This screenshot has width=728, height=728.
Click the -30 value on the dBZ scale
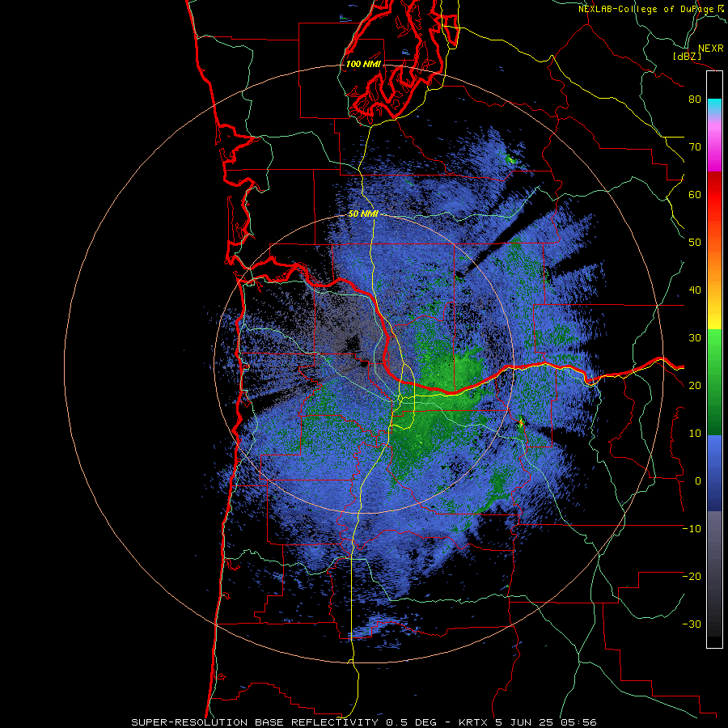pyautogui.click(x=692, y=624)
